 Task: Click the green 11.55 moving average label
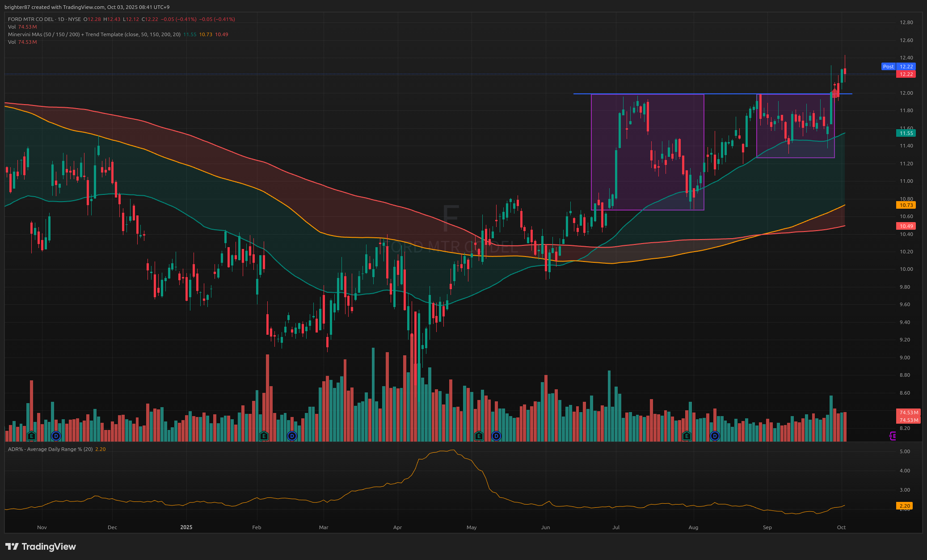906,133
